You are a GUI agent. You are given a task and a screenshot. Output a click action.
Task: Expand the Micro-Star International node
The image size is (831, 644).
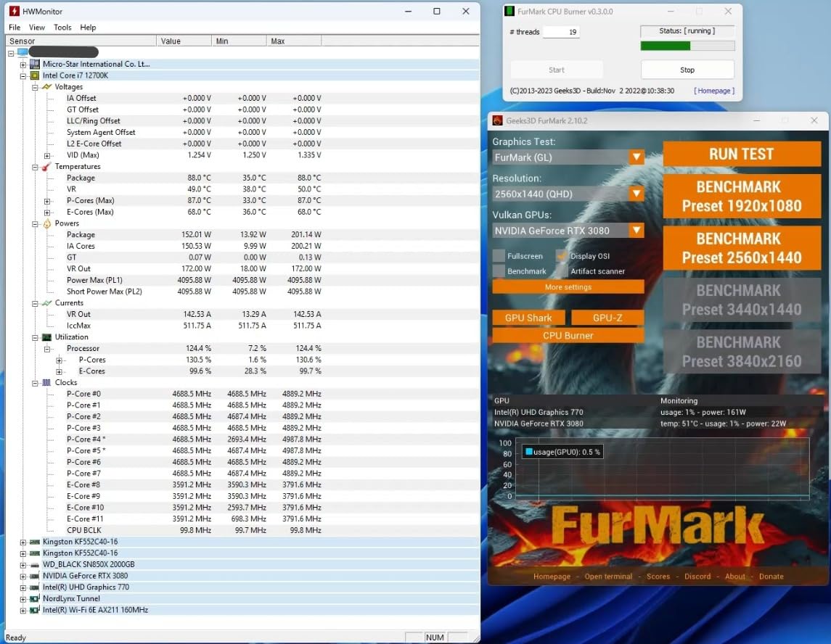point(22,65)
